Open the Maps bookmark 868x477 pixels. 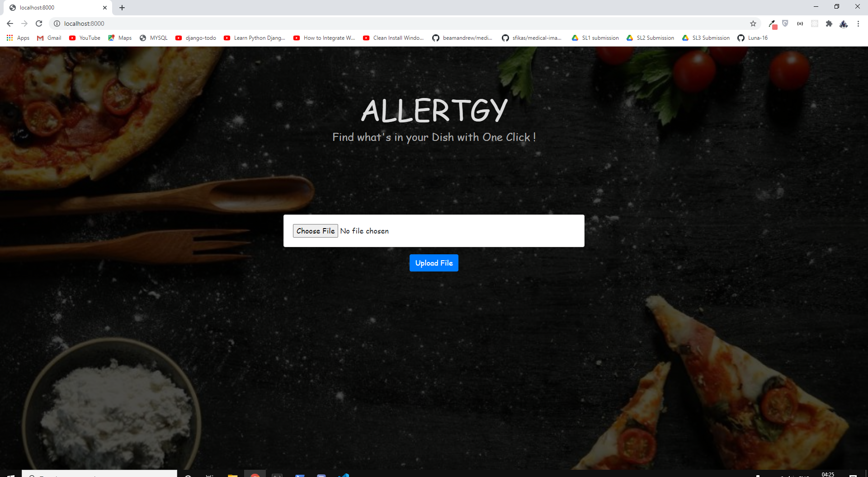click(x=120, y=38)
